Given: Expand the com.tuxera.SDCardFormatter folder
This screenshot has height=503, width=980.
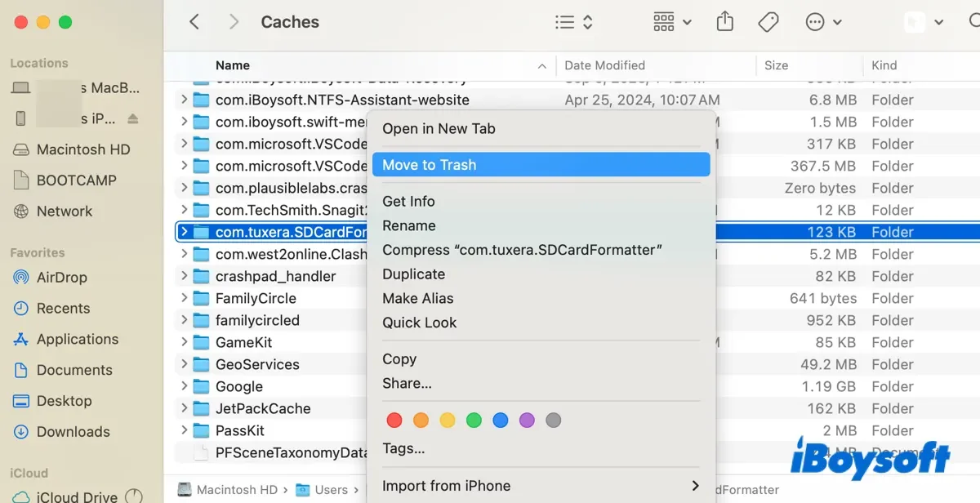Looking at the screenshot, I should (x=184, y=232).
